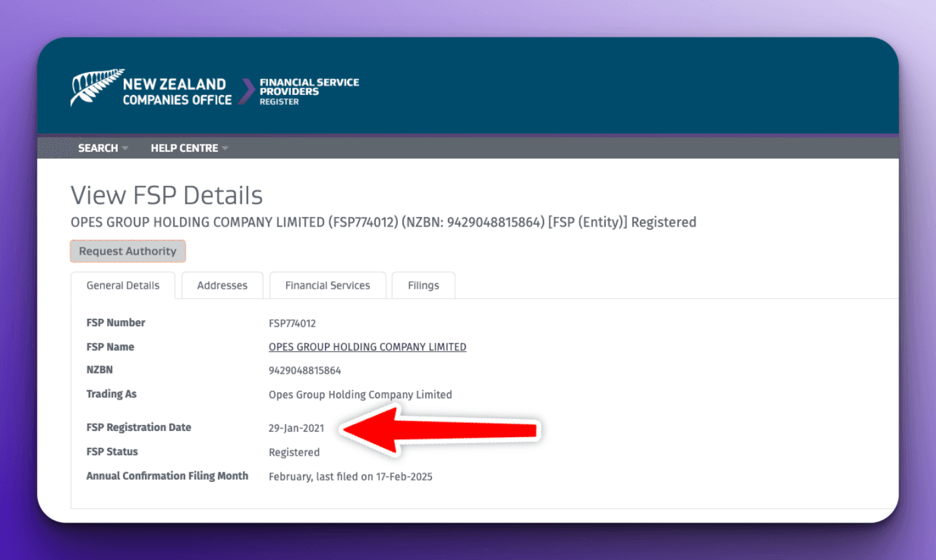The width and height of the screenshot is (936, 560).
Task: Open the Filings tab
Action: pos(423,285)
